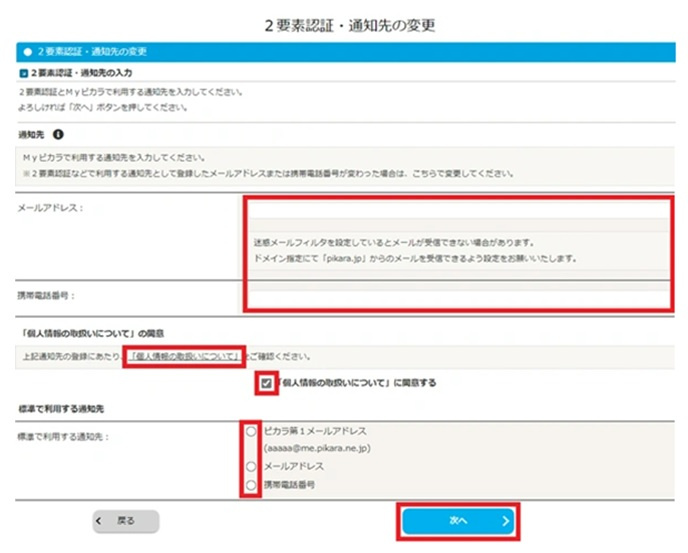Click the pikara.jp domain notice text
Image resolution: width=688 pixels, height=553 pixels.
click(415, 258)
